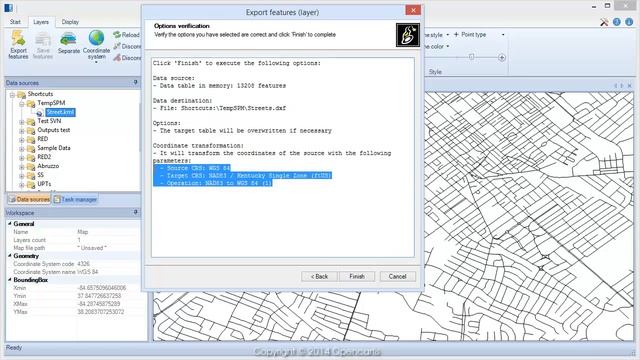This screenshot has width=640, height=360.
Task: Close the Export features dialog
Action: pos(413,10)
